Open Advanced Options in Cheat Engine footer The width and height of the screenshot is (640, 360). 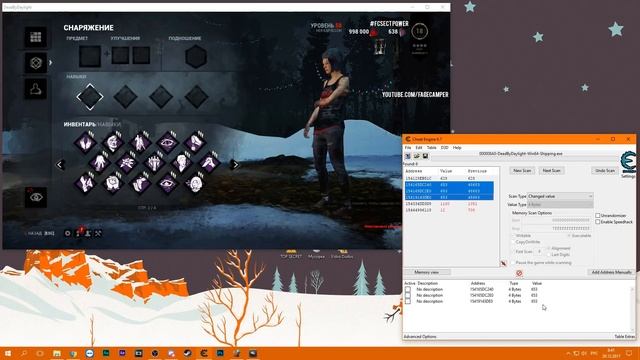click(420, 337)
